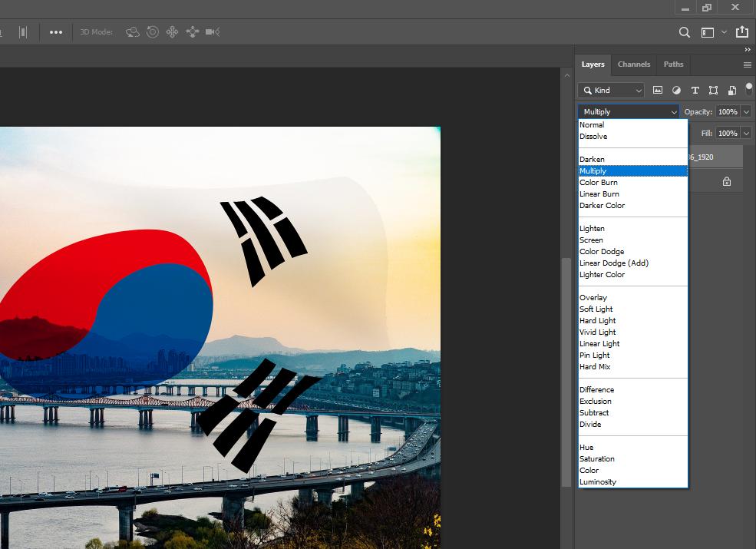Pick Linear Burn blend mode

click(632, 194)
